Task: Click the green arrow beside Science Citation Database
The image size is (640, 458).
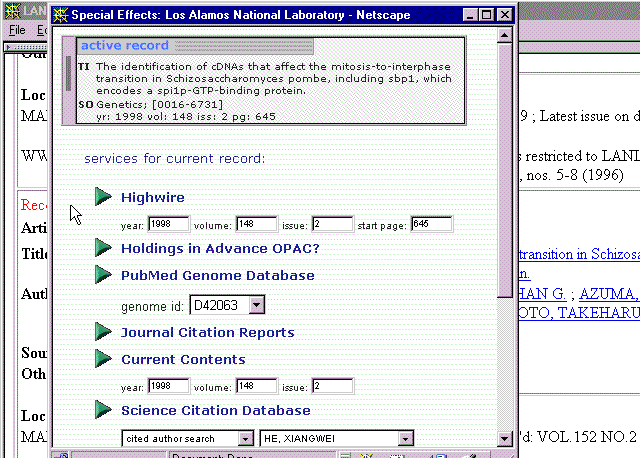Action: [103, 410]
